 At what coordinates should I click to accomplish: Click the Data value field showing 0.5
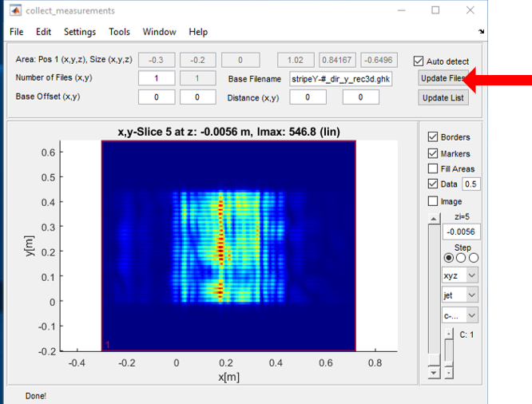[471, 184]
